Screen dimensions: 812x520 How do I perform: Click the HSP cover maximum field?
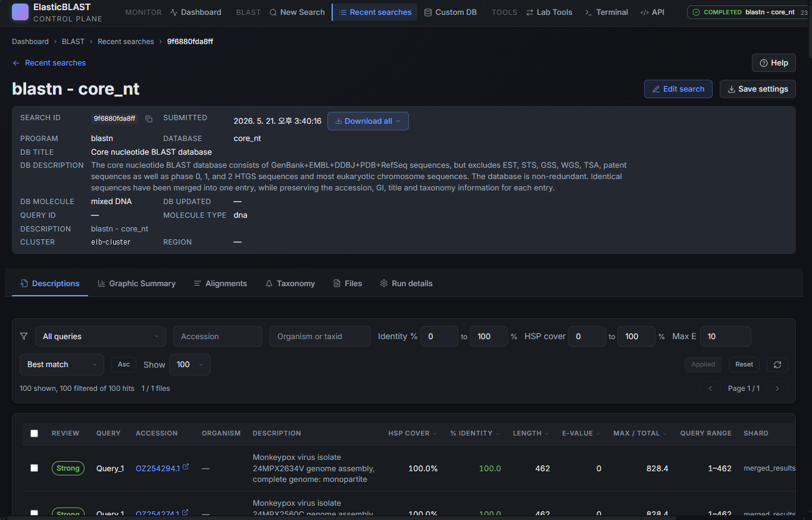(x=636, y=336)
